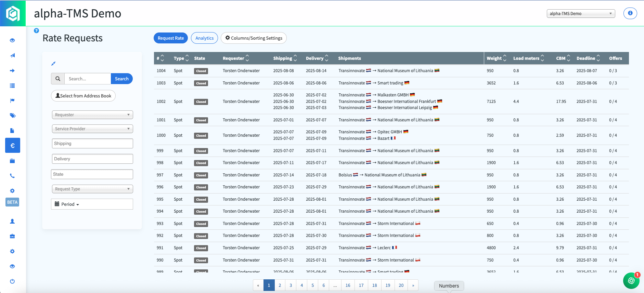Open the Period date dropdown
Screen dimensions: 644x293
92,204
